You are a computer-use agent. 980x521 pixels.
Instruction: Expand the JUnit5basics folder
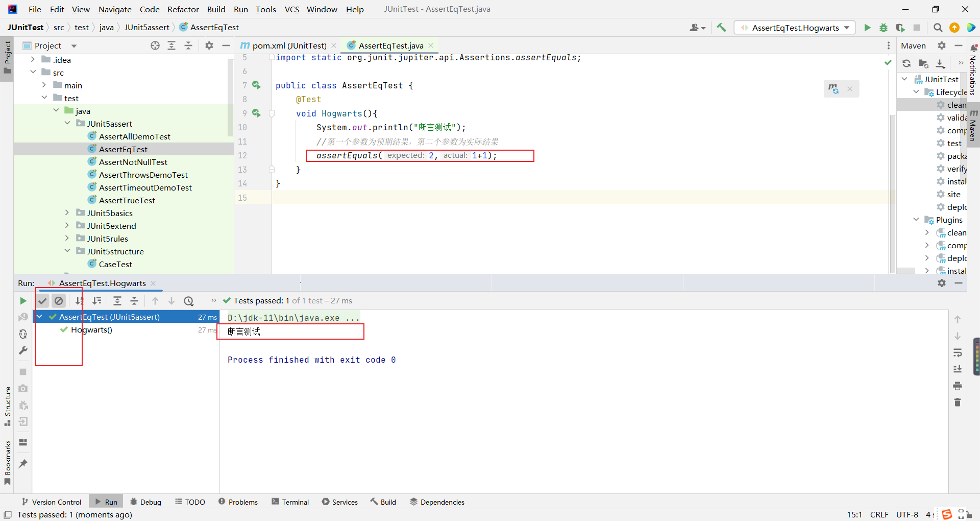(x=67, y=213)
